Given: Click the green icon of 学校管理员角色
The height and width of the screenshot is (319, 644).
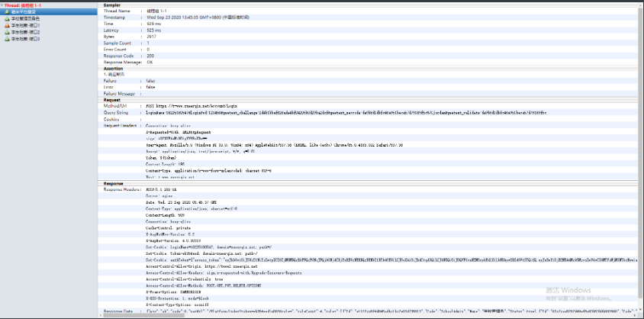Looking at the screenshot, I should 7,18.
